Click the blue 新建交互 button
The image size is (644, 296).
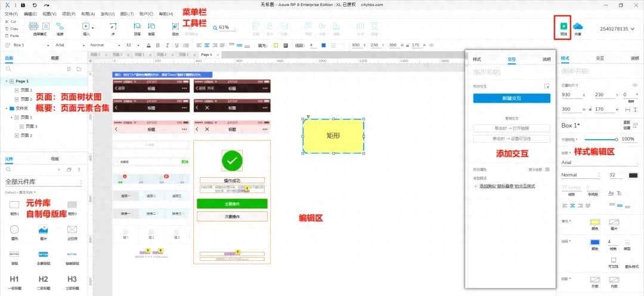(512, 98)
